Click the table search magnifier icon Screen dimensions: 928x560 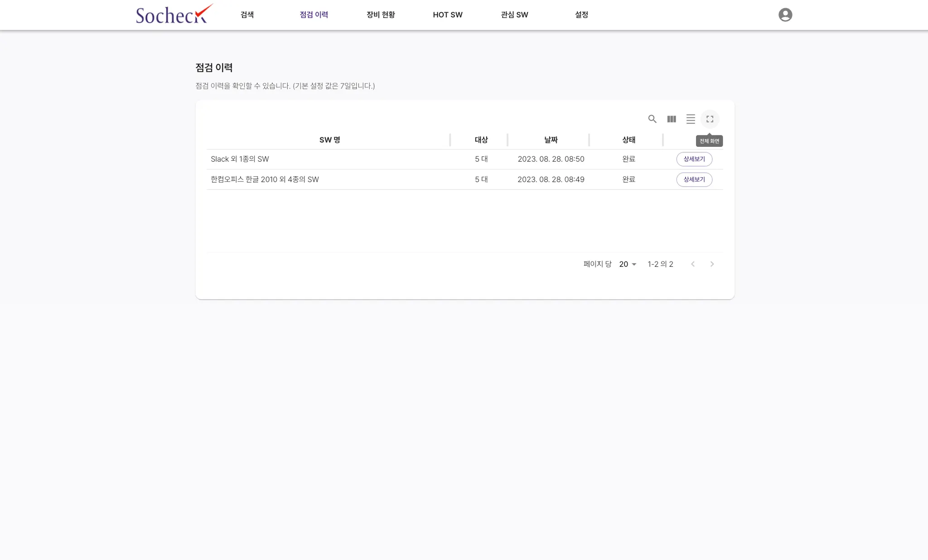tap(652, 119)
